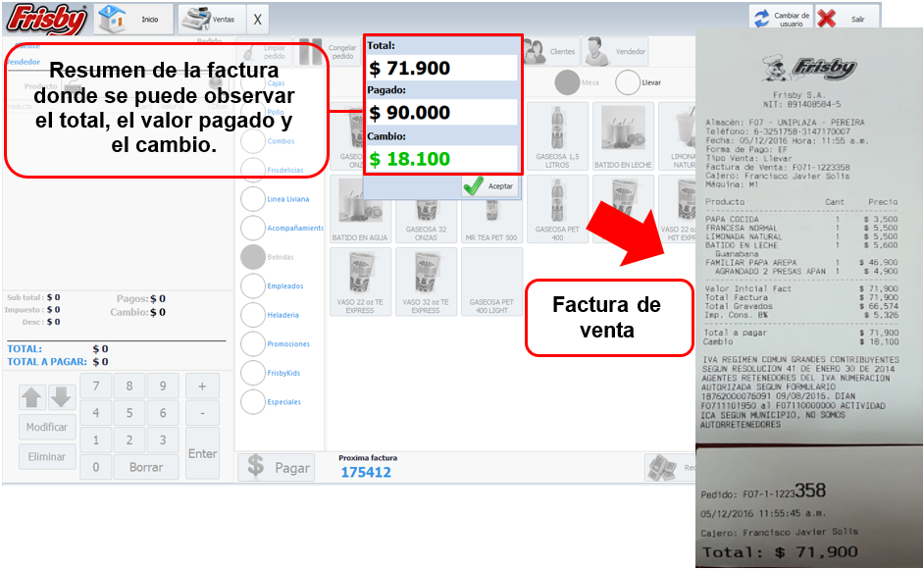Click Proxima factura number 175412
The image size is (924, 569).
tap(366, 472)
